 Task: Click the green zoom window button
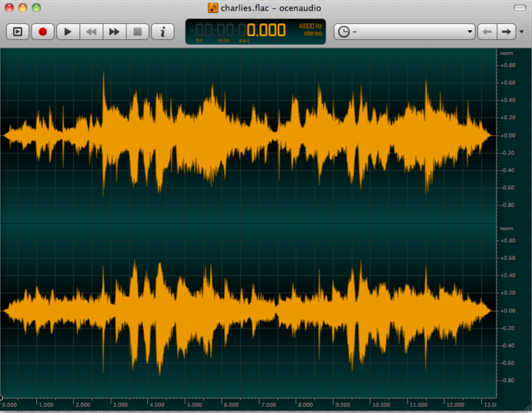point(36,8)
